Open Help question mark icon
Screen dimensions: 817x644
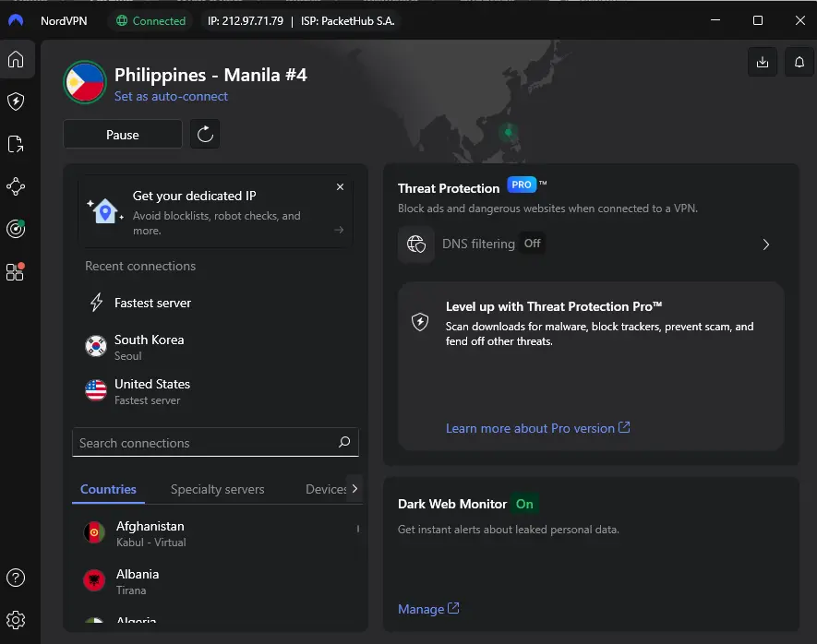click(x=16, y=578)
